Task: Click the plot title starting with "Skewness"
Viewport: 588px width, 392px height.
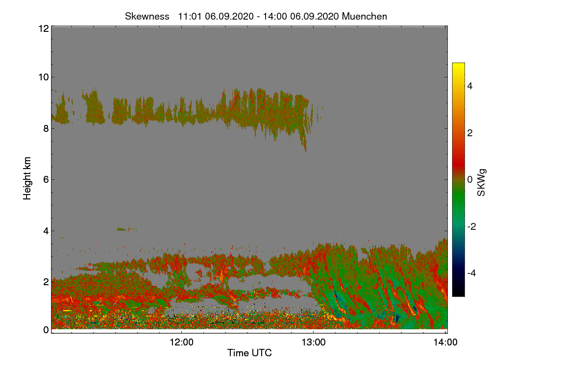Action: click(256, 16)
